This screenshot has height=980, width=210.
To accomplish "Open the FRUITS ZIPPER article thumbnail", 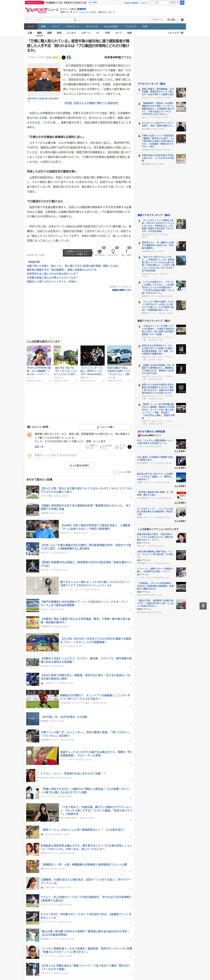I will tap(39, 355).
